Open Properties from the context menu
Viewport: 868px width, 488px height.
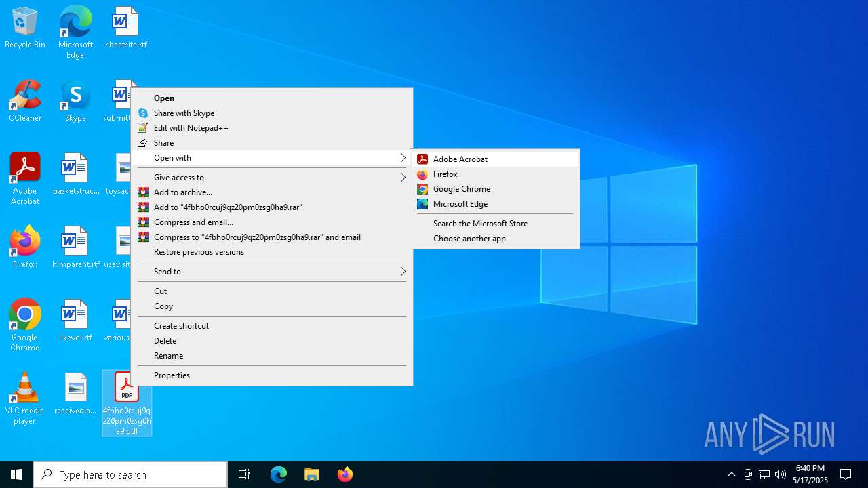pos(272,375)
